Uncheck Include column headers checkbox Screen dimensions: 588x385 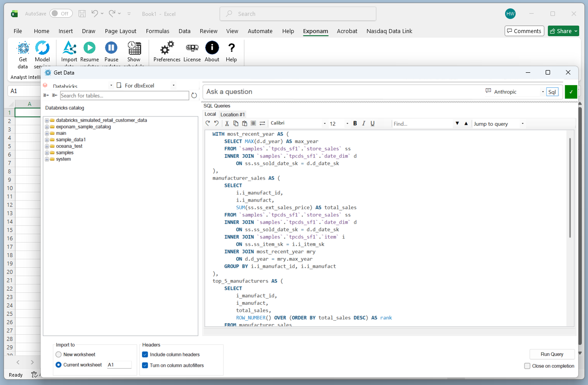tap(145, 355)
